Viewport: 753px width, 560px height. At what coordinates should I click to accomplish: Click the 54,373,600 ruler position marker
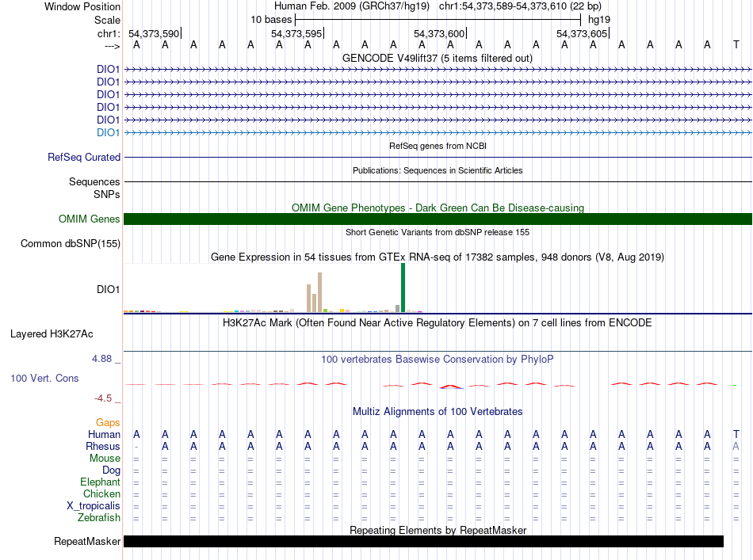pyautogui.click(x=439, y=33)
